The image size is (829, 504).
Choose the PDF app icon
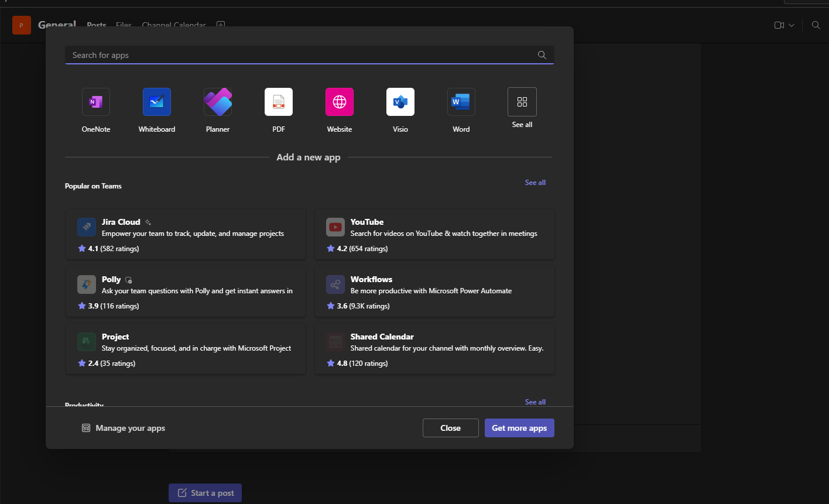point(279,102)
